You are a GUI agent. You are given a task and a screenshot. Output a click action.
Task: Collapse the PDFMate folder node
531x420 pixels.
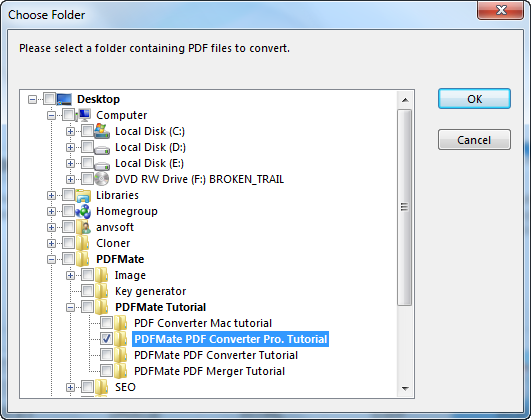point(51,259)
